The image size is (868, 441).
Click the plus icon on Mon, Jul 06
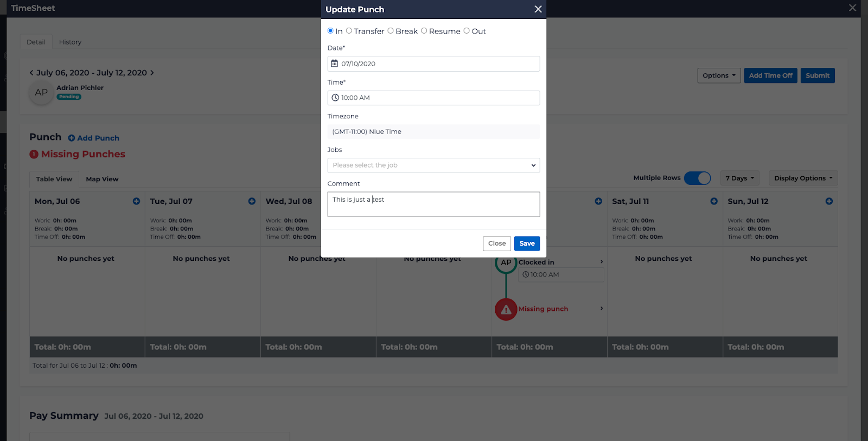136,201
